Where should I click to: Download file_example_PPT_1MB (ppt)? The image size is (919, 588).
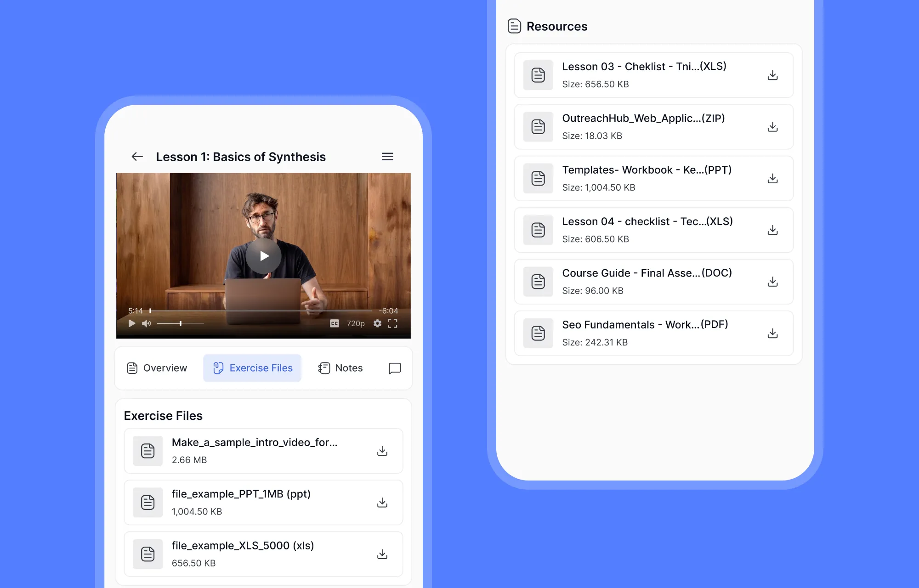tap(382, 503)
